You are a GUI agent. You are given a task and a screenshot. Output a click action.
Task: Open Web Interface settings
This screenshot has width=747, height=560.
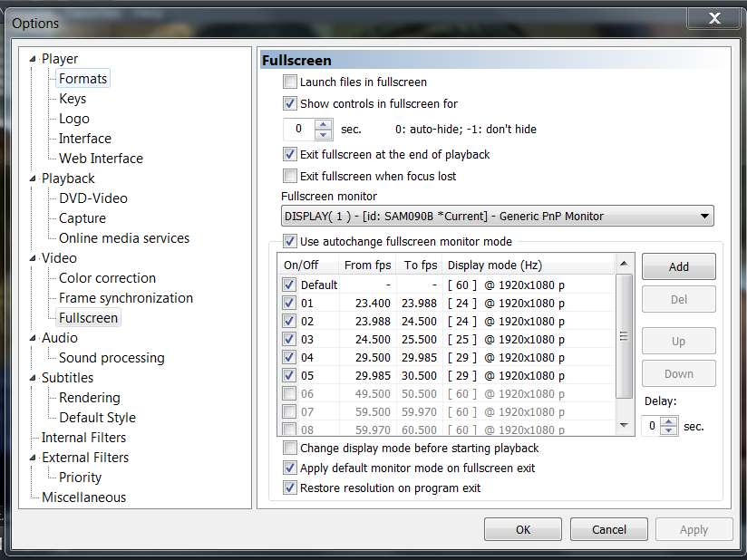click(101, 159)
